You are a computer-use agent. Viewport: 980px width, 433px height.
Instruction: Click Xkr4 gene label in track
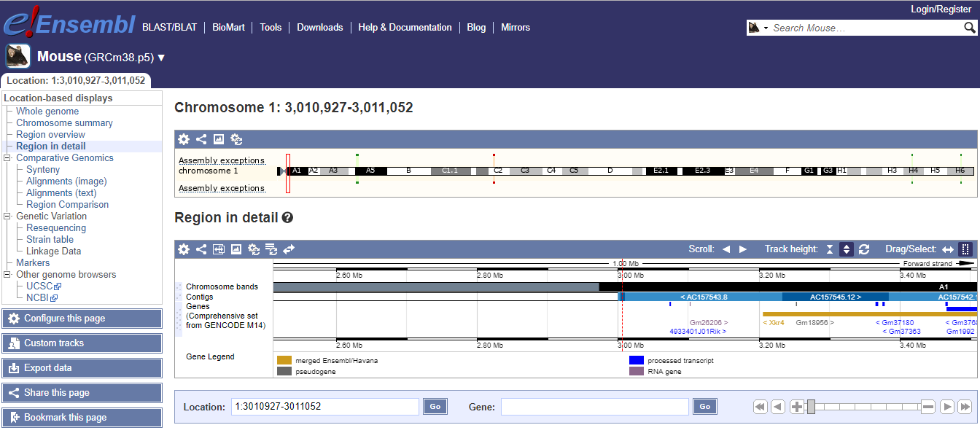[774, 322]
